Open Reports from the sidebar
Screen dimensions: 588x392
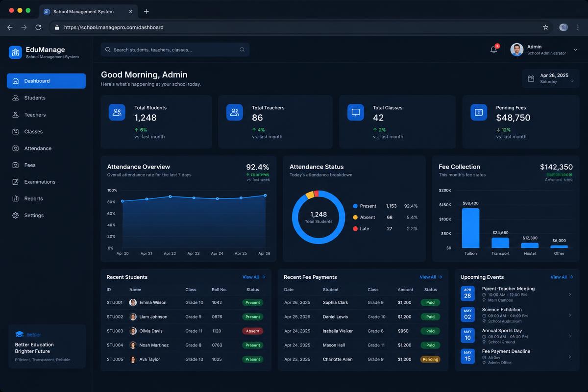46,199
